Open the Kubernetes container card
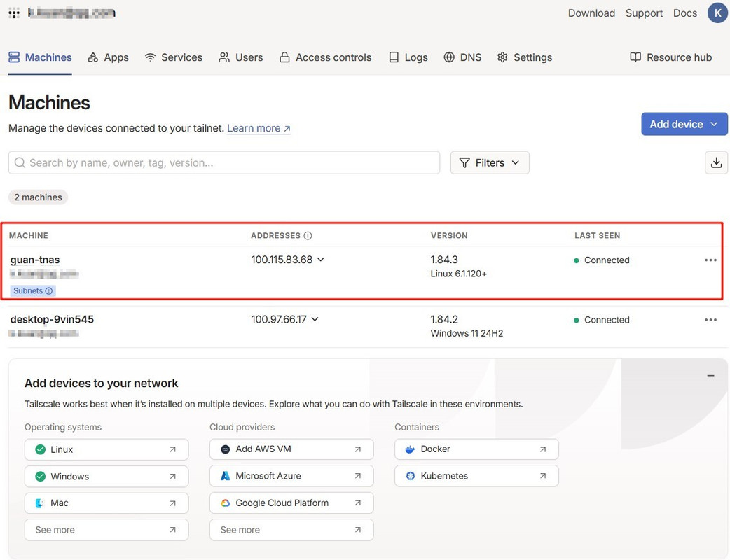 pyautogui.click(x=476, y=476)
